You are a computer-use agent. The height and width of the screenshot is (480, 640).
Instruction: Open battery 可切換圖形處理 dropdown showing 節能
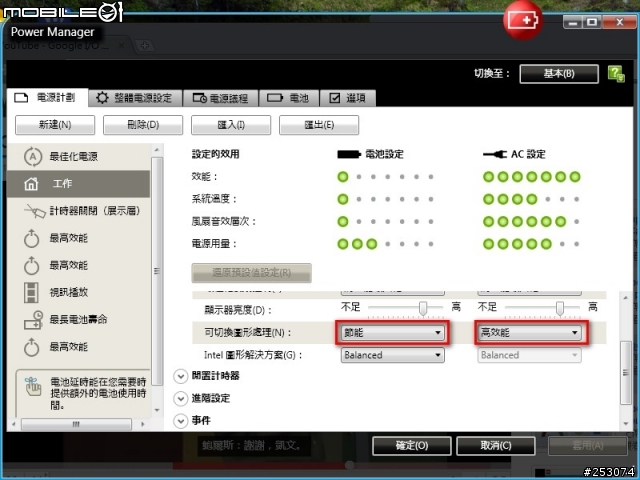click(x=393, y=333)
